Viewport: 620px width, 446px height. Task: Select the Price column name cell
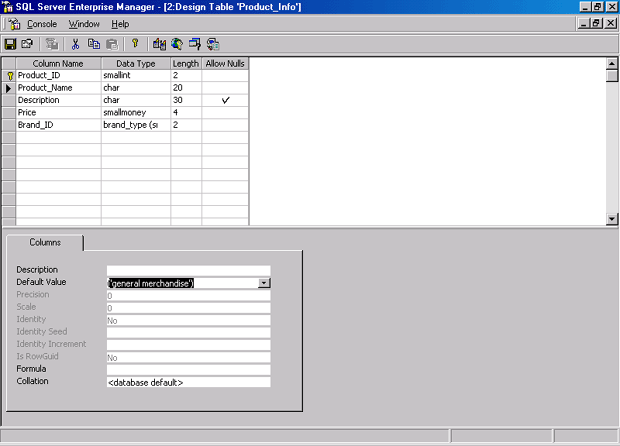click(x=59, y=112)
